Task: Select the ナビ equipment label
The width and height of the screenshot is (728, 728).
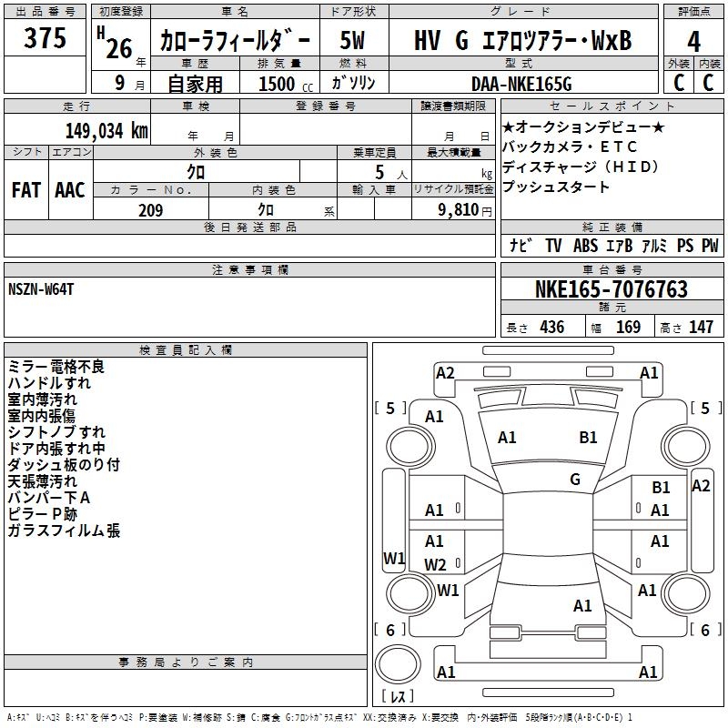Action: 520,245
